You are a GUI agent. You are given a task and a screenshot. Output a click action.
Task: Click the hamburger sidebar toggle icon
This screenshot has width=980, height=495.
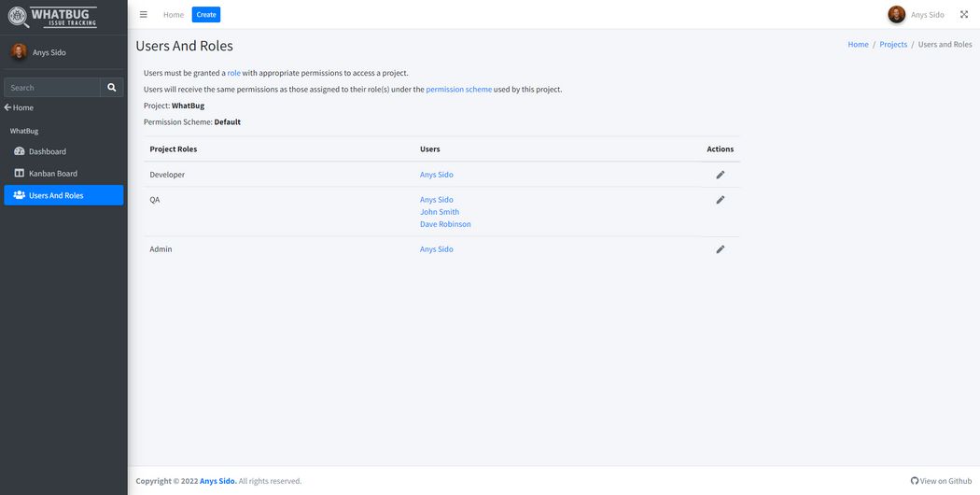tap(143, 14)
